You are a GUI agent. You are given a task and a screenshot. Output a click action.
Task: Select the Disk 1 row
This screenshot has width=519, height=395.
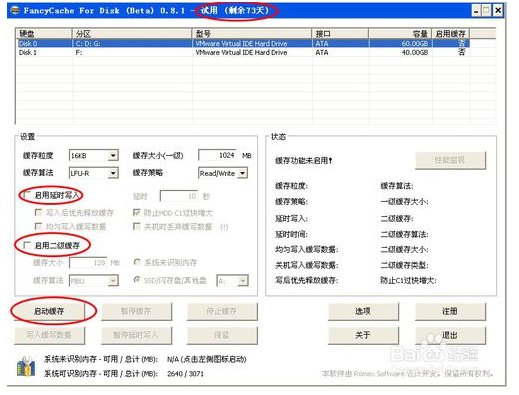tap(243, 52)
